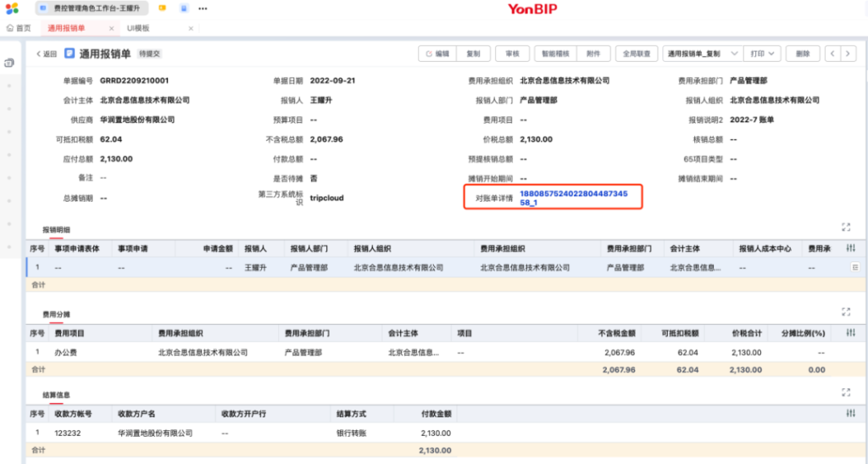Click row detail icon in 报销明细 row
Screen dimensions: 868x464
[855, 267]
